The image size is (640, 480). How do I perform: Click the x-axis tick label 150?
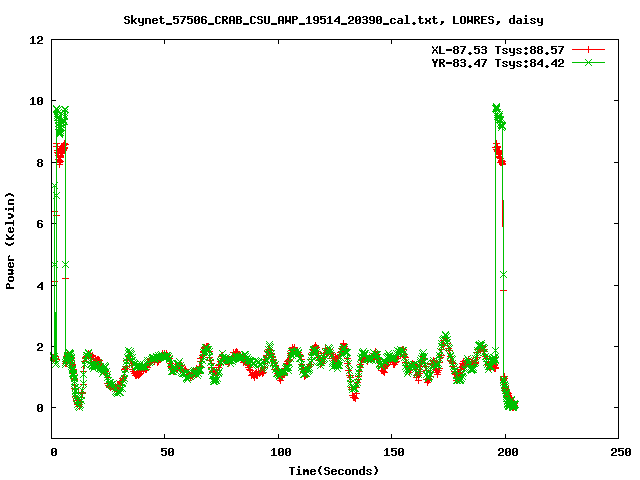394,452
